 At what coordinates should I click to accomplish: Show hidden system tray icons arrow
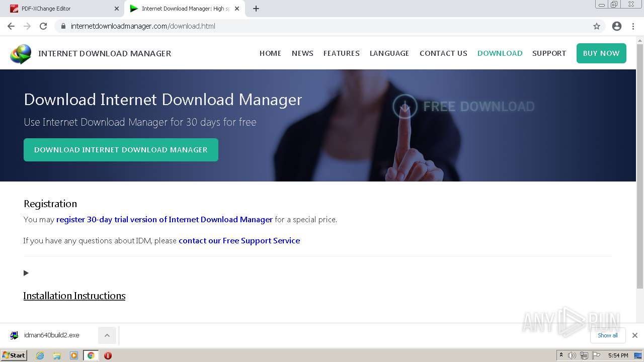[x=561, y=355]
